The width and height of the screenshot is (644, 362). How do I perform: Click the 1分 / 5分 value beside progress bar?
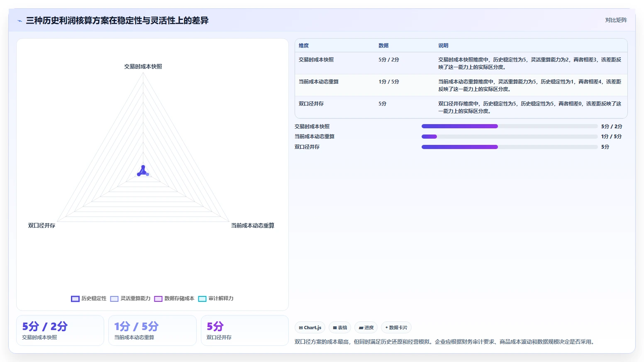612,137
